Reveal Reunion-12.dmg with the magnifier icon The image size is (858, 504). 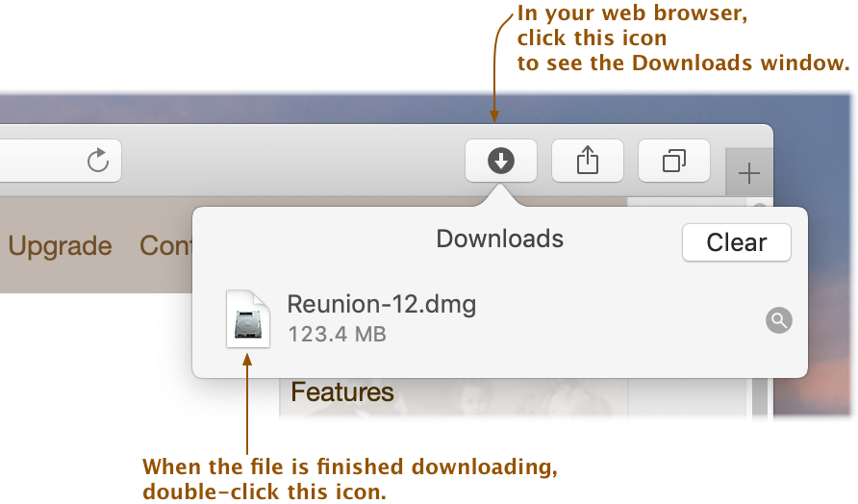779,320
